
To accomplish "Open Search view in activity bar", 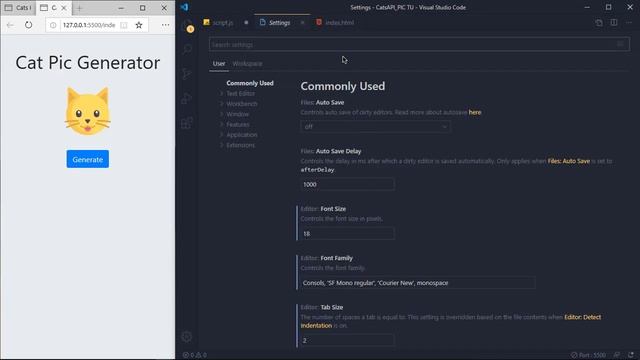I will [x=187, y=49].
